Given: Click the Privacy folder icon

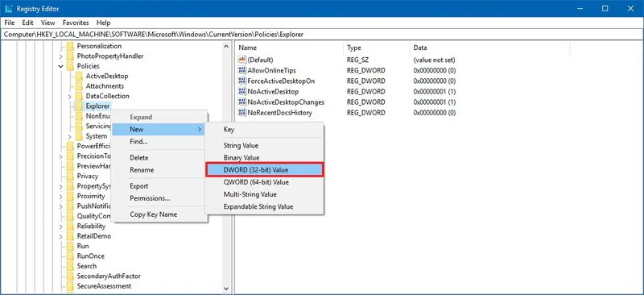Looking at the screenshot, I should 70,176.
